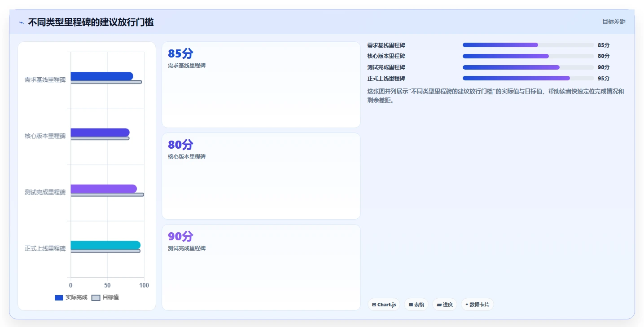Click the 核心版本里程碑 label in progress list
Image resolution: width=644 pixels, height=327 pixels.
coord(386,56)
